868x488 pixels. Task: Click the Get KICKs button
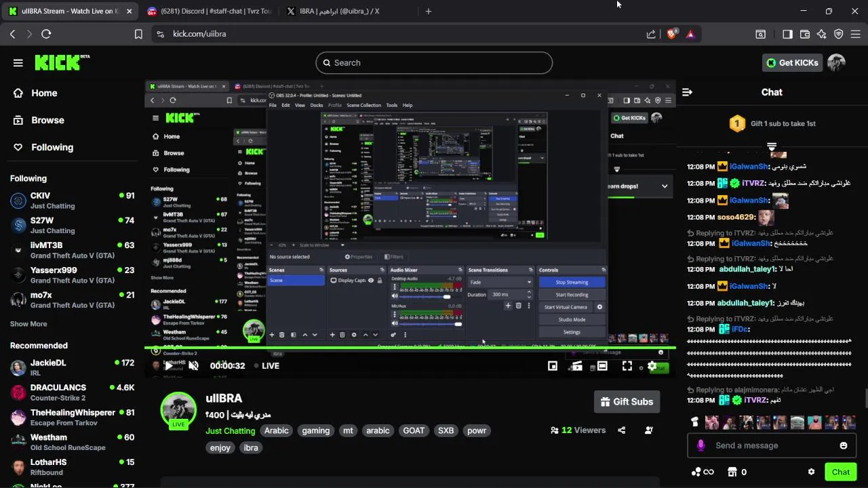pyautogui.click(x=792, y=62)
